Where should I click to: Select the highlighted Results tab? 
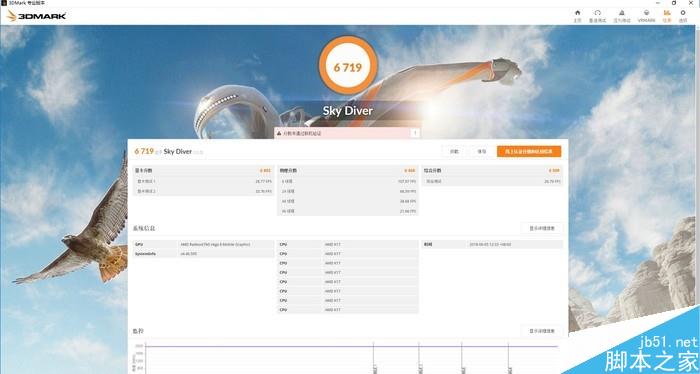point(667,16)
